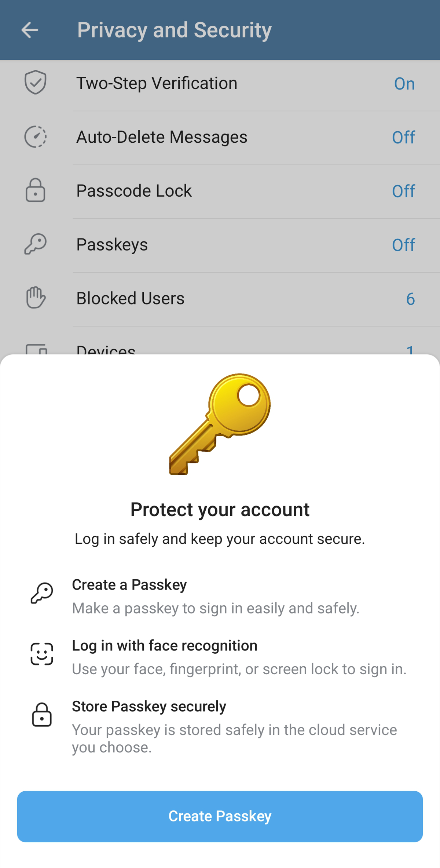Click the Auto-Delete Messages timer icon
Screen dimensions: 440x868
click(x=36, y=137)
